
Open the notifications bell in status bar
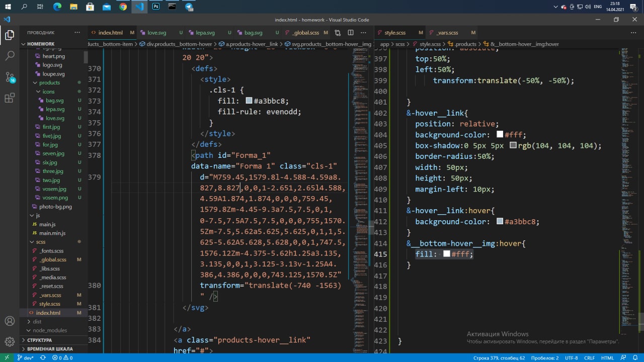(x=635, y=358)
